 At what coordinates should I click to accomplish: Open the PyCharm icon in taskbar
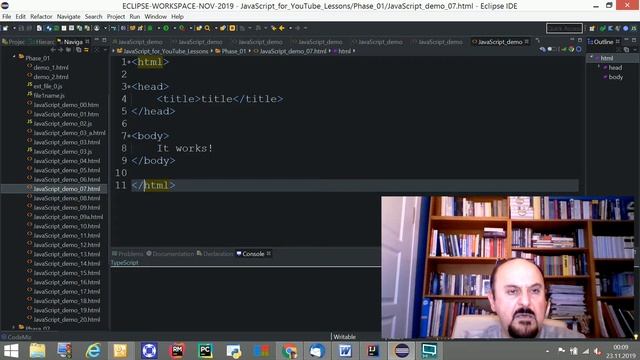point(205,351)
